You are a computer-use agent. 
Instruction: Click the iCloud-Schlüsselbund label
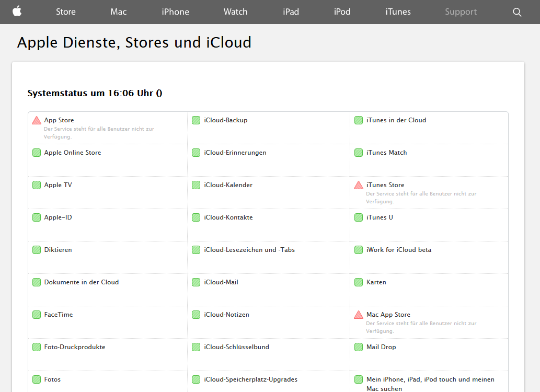(236, 347)
